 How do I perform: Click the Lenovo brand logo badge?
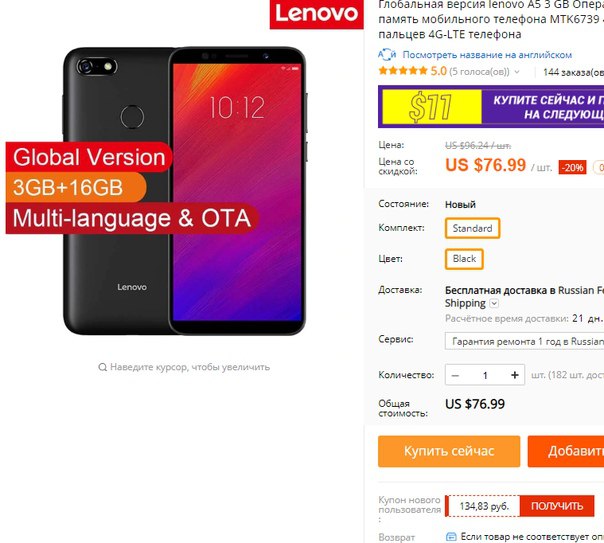click(x=316, y=14)
